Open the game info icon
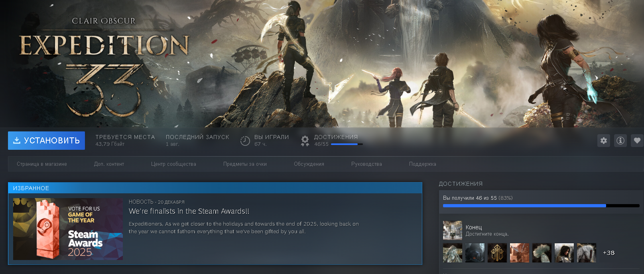 coord(620,141)
